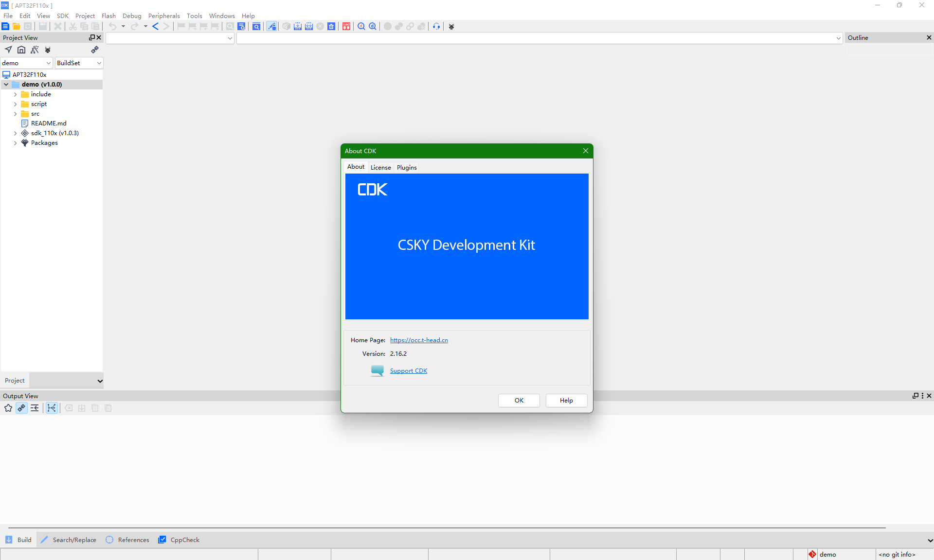The image size is (934, 560).
Task: Switch to the License tab
Action: [x=380, y=167]
